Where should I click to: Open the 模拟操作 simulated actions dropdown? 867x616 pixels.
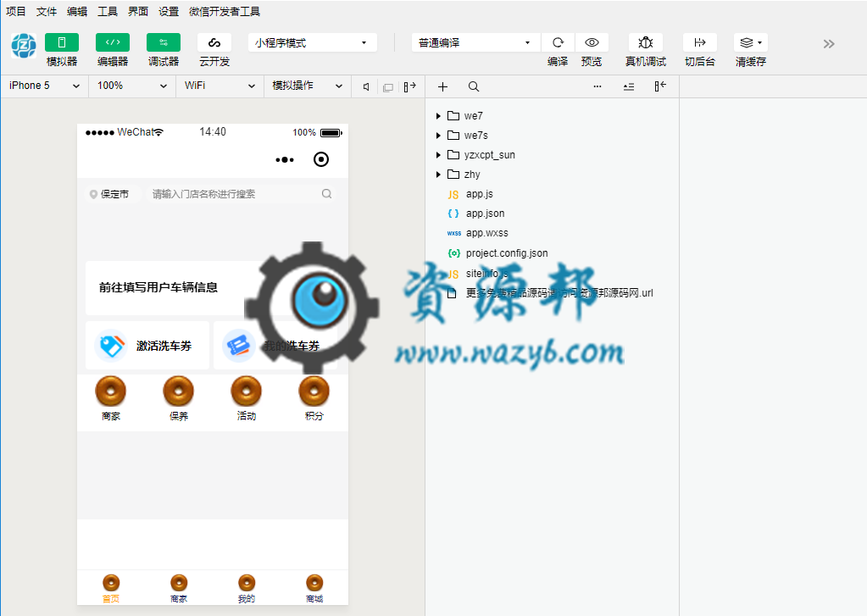click(308, 86)
